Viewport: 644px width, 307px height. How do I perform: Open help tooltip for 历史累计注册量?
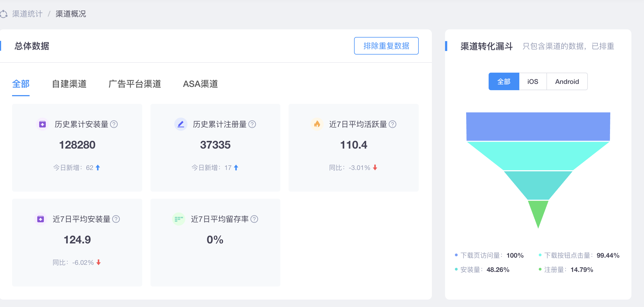[252, 124]
